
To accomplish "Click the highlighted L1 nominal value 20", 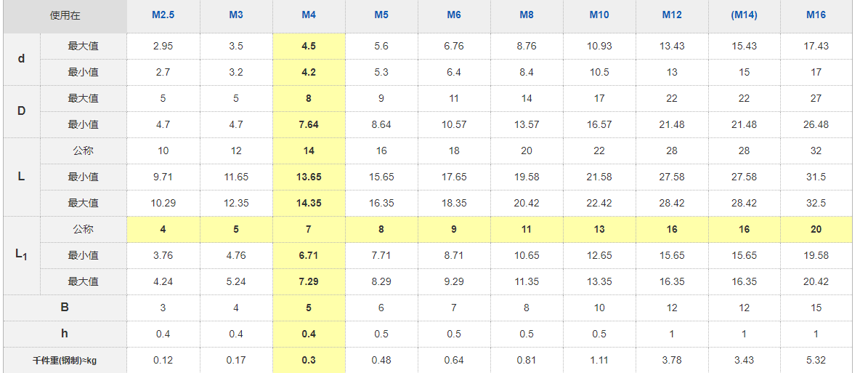I will tap(816, 229).
